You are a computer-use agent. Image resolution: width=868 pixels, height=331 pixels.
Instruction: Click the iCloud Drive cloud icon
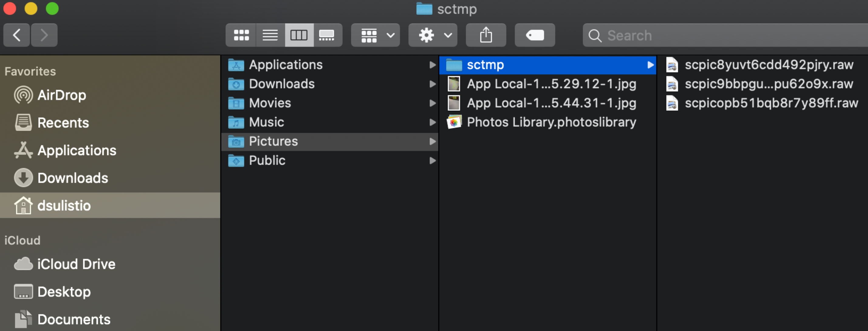pos(23,264)
